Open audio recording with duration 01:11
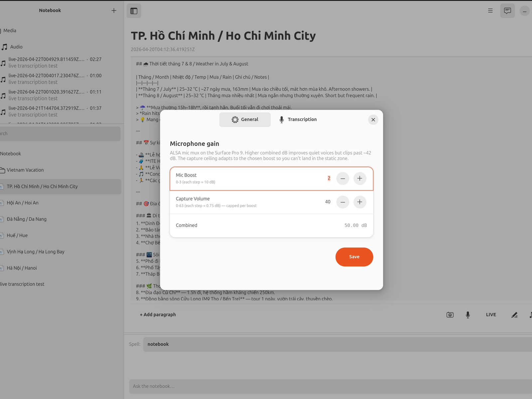532x399 pixels. point(55,95)
